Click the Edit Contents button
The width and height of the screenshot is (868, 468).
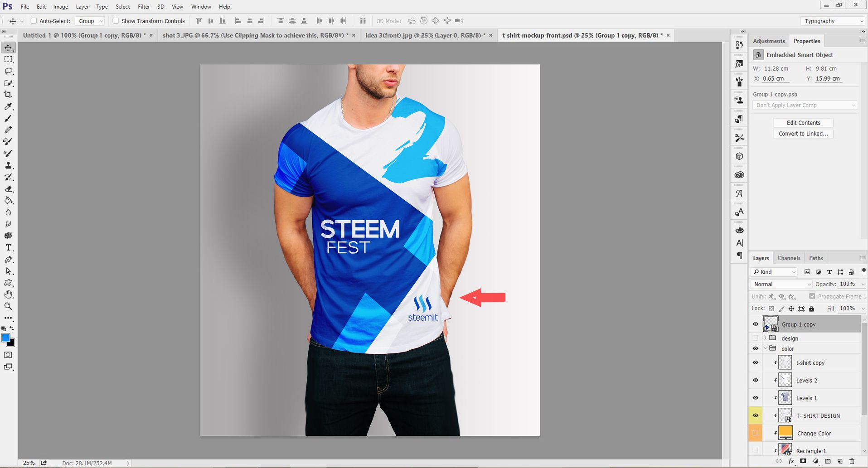pos(803,123)
